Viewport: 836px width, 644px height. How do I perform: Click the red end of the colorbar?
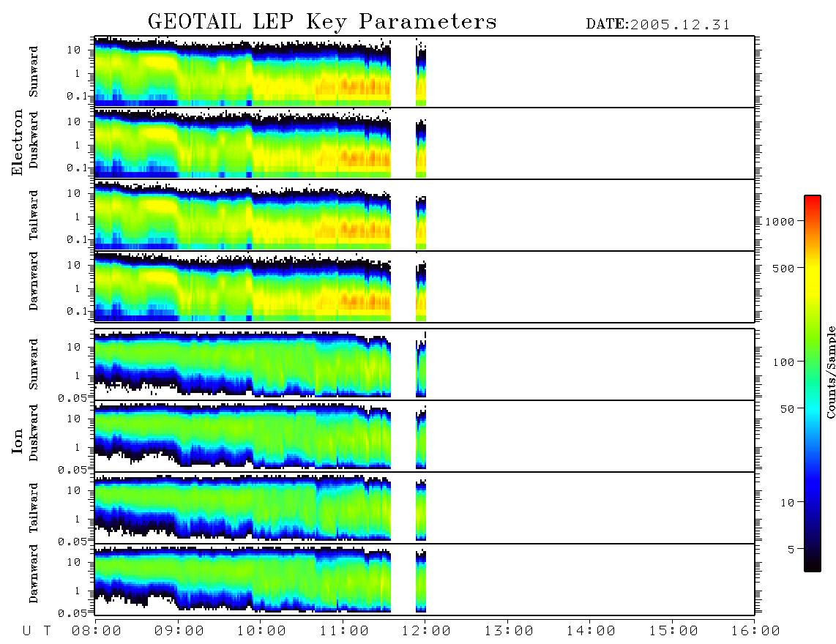pyautogui.click(x=813, y=201)
